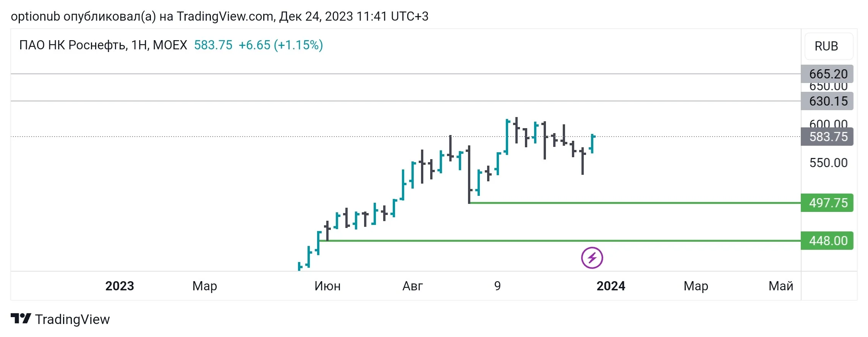Click the Май month axis label
868x337 pixels.
click(781, 286)
